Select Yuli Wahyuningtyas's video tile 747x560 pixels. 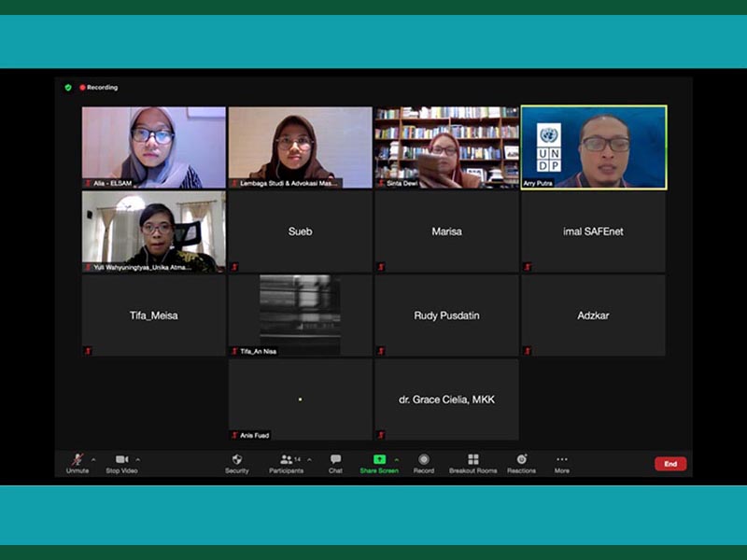154,231
